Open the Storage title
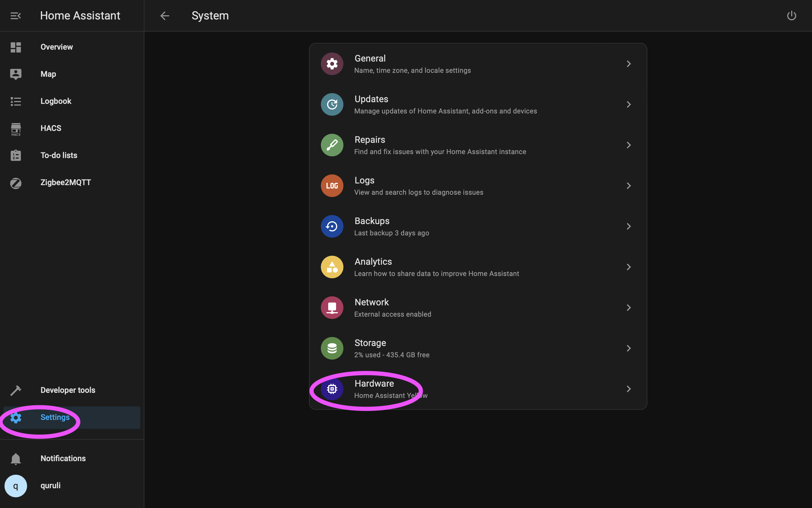This screenshot has height=508, width=812. pos(370,343)
